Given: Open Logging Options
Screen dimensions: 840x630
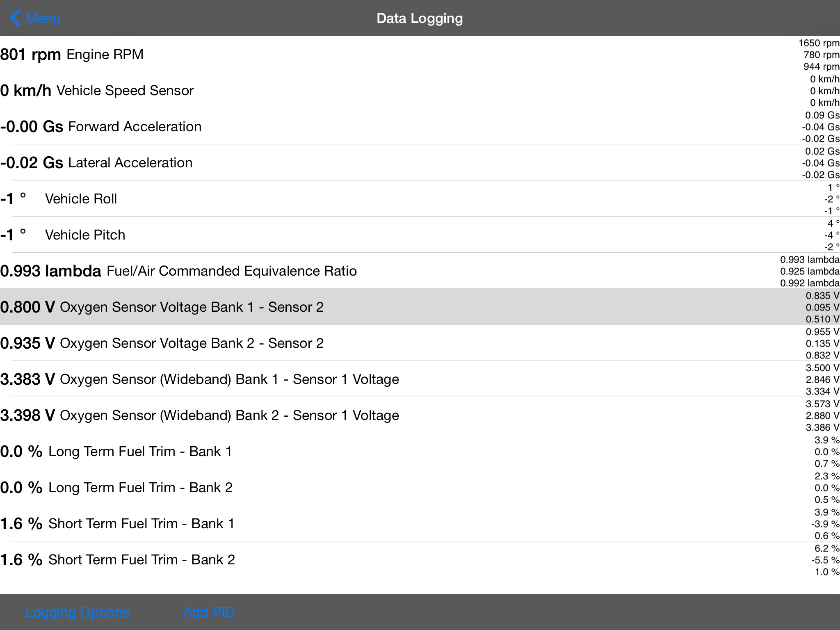Looking at the screenshot, I should tap(78, 612).
